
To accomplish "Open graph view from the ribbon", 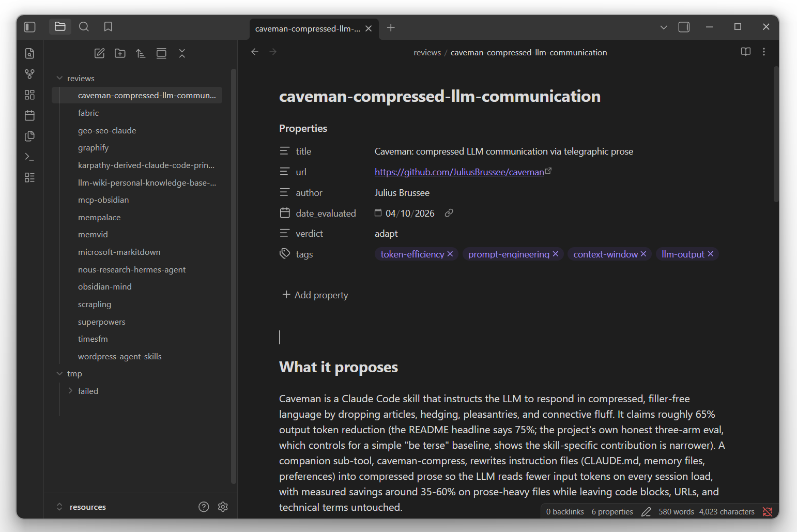I will 30,74.
